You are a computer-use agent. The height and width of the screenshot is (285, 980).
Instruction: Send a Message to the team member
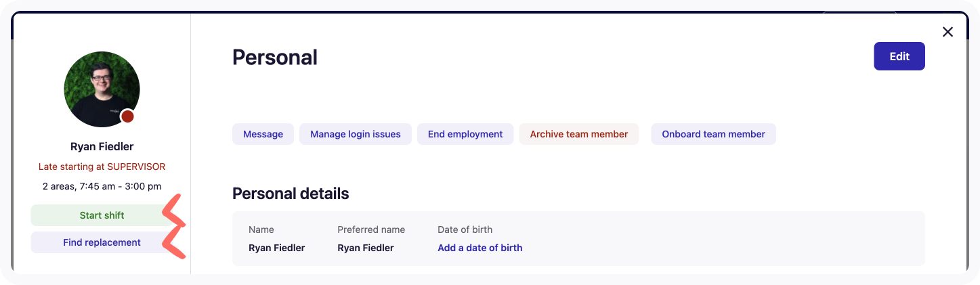pyautogui.click(x=263, y=134)
